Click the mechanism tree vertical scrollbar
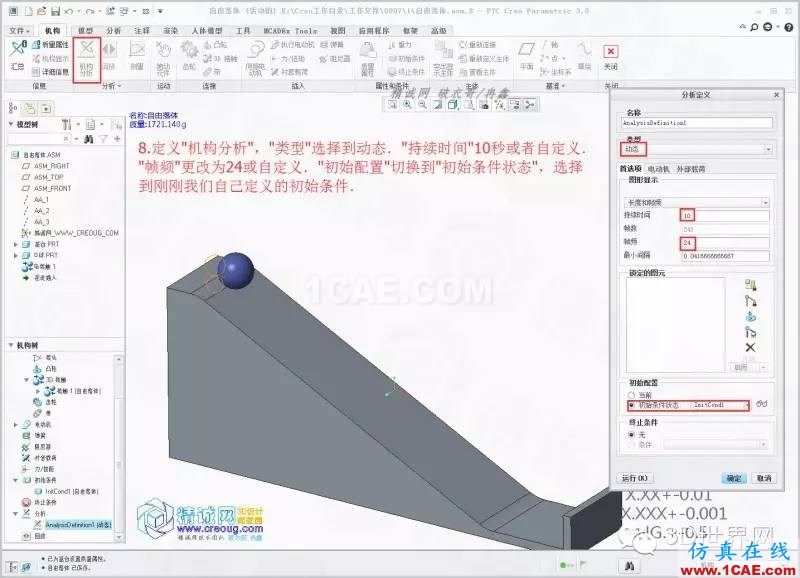Viewport: 800px width, 578px height. (x=118, y=448)
